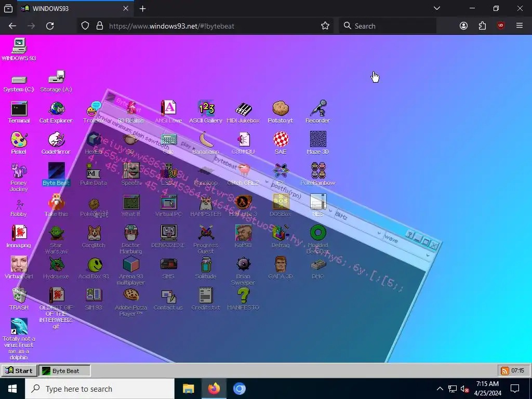This screenshot has height=399, width=532.
Task: Open Maze 3D icon
Action: tap(318, 140)
